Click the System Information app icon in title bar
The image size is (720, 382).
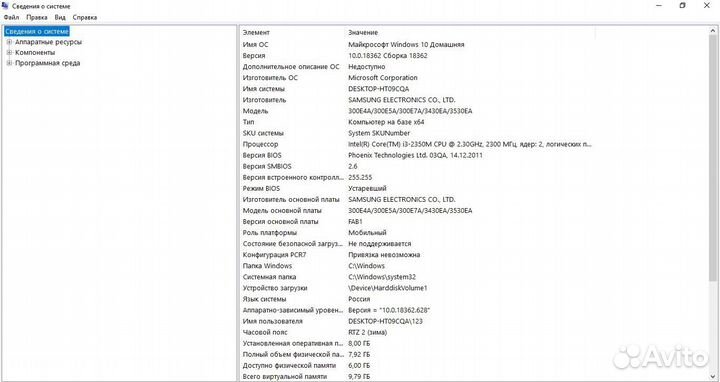coord(6,6)
